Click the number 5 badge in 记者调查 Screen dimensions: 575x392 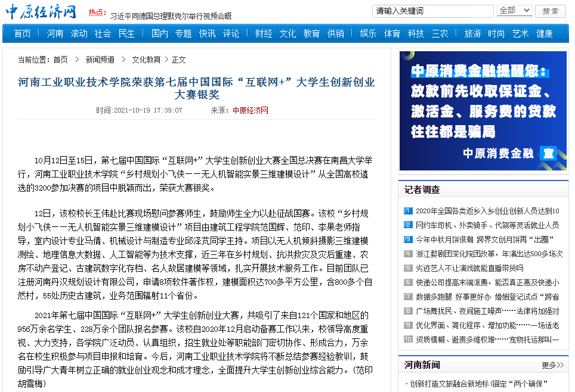408,268
